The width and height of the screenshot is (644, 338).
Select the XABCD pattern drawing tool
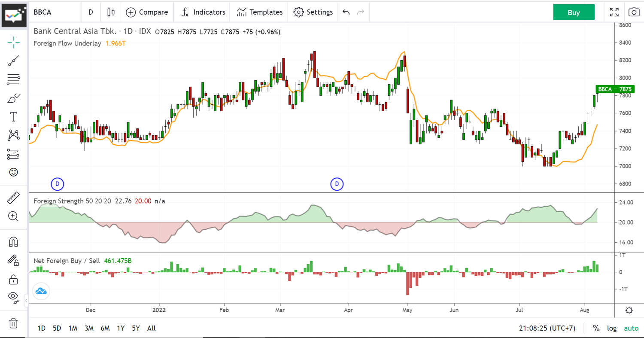click(x=13, y=135)
